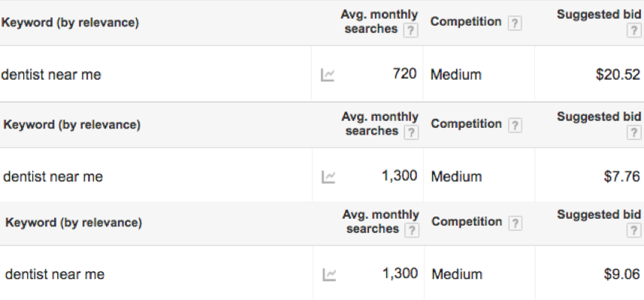Sort by Competition header in the $7.76 table
644x300 pixels.
tap(466, 124)
